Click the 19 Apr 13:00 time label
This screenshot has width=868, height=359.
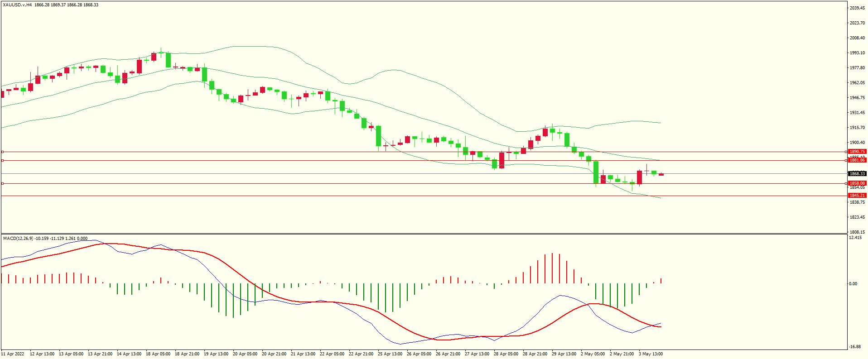click(x=216, y=354)
